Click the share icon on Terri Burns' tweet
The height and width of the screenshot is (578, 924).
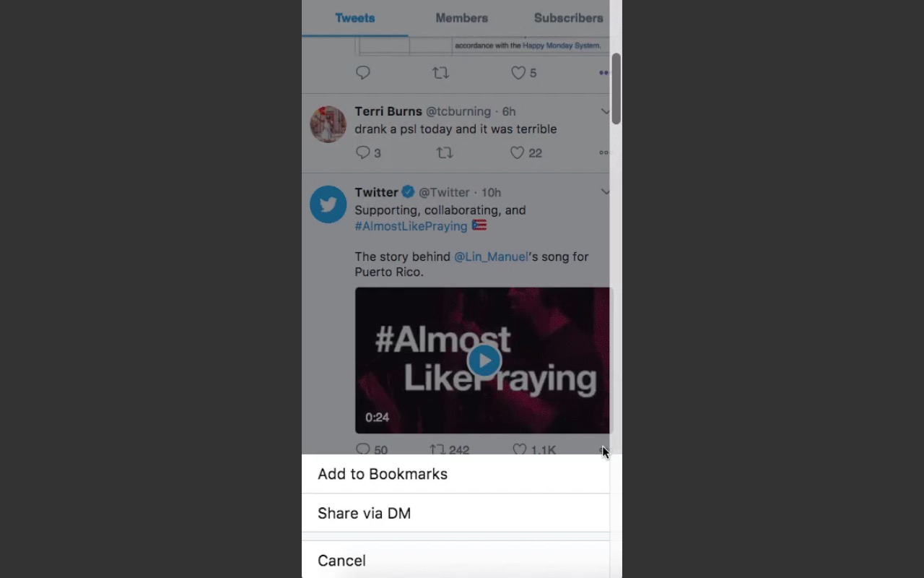[x=603, y=152]
